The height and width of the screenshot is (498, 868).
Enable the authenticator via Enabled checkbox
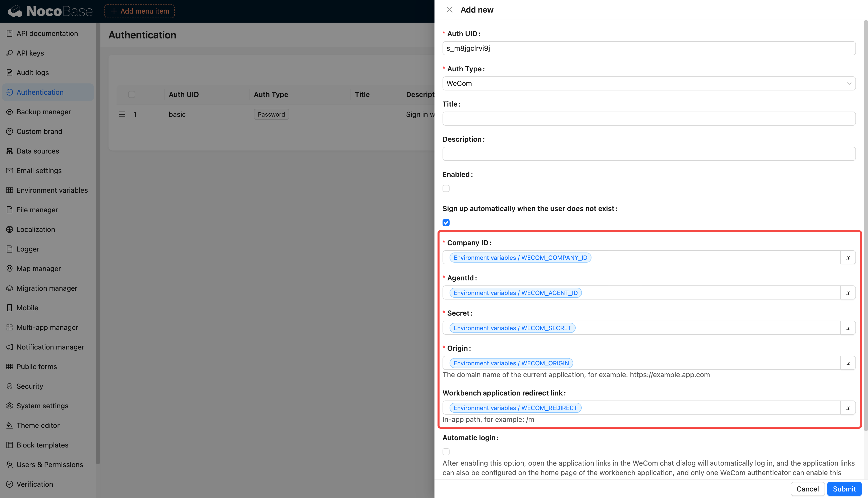pos(446,188)
